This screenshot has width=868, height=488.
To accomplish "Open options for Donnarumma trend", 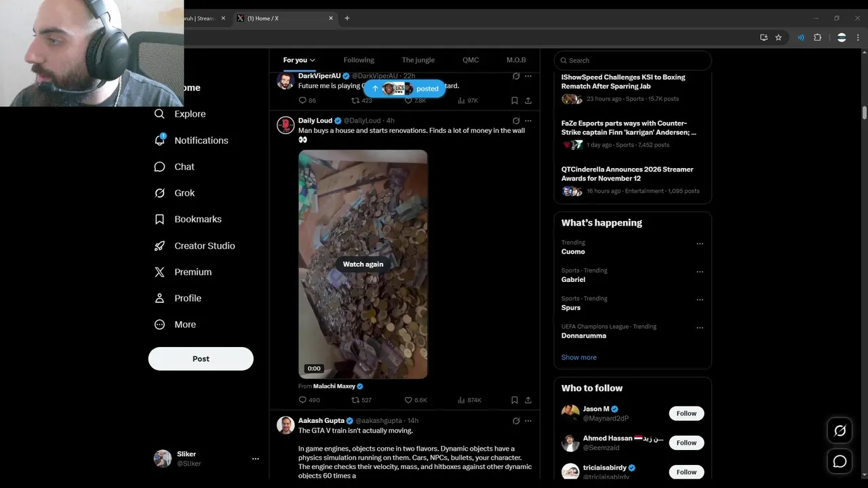I will click(x=700, y=328).
